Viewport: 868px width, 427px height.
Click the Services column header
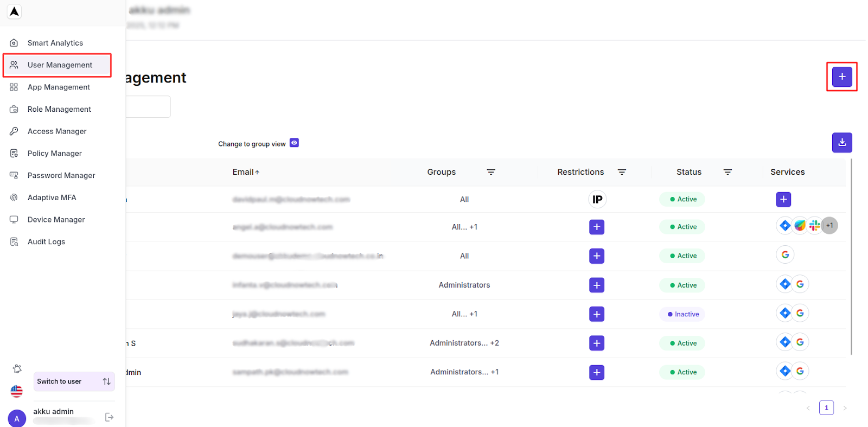pyautogui.click(x=788, y=172)
